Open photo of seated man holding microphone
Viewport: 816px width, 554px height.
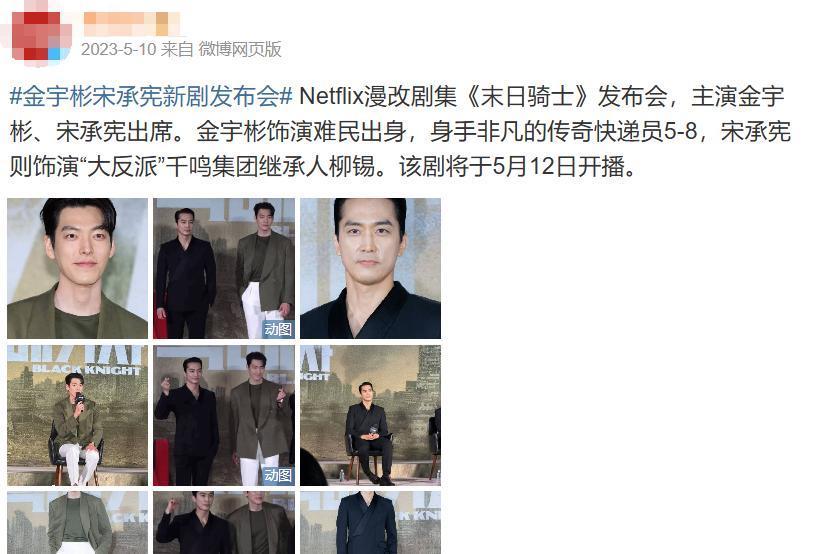click(78, 416)
